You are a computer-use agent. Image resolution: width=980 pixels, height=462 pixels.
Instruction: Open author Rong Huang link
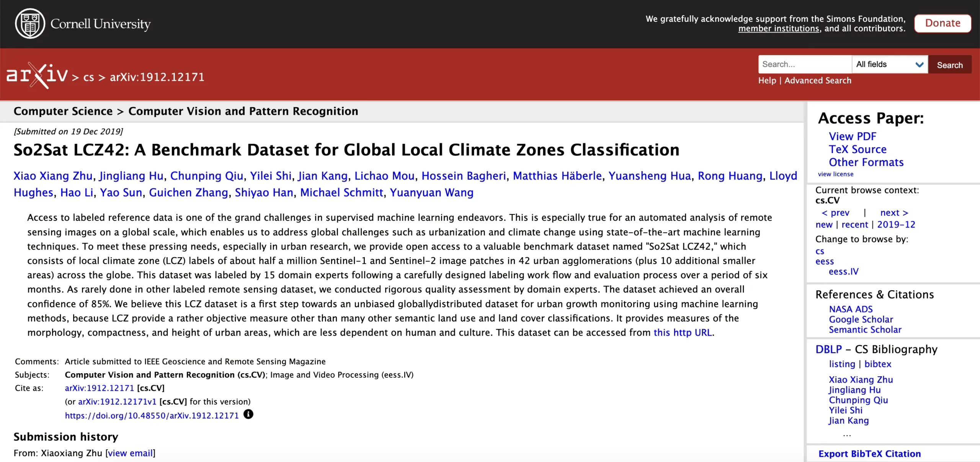[730, 176]
